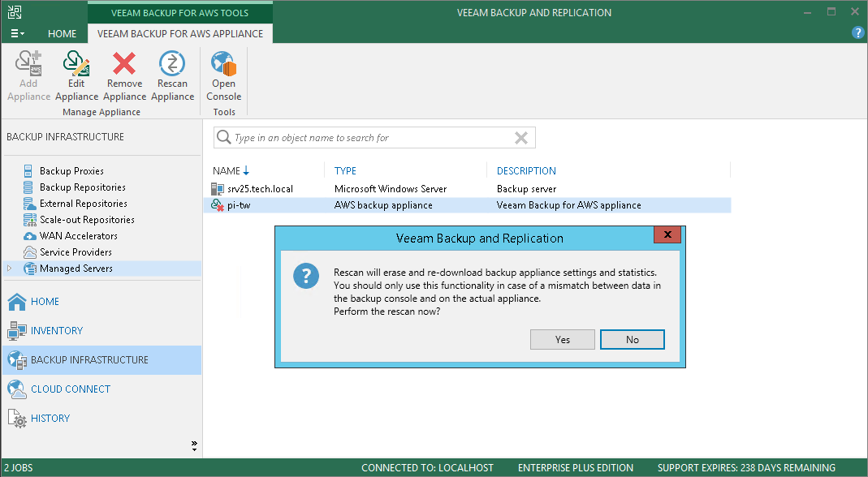This screenshot has width=868, height=477.
Task: Click 'Veeam Backup for AWS appliance' description cell
Action: [568, 205]
